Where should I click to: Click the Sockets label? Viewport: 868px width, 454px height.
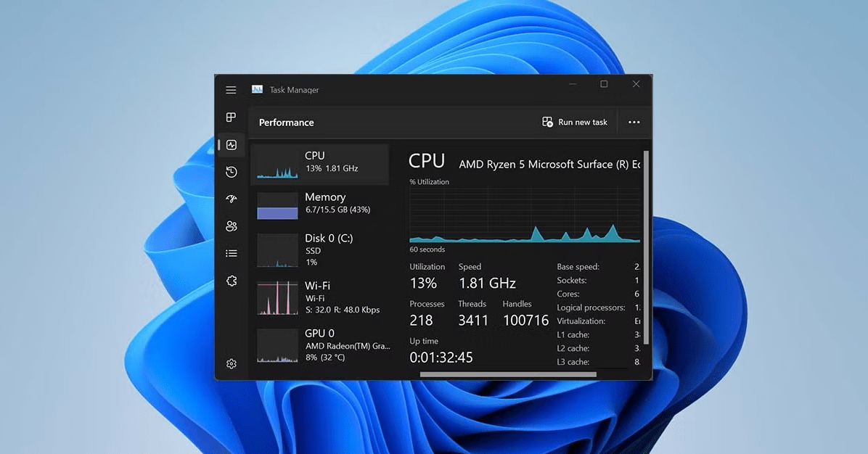[x=572, y=281]
